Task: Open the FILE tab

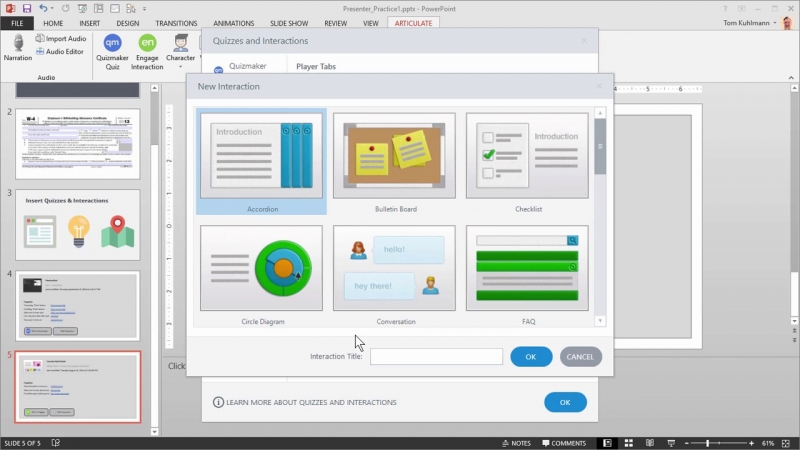Action: coord(17,23)
